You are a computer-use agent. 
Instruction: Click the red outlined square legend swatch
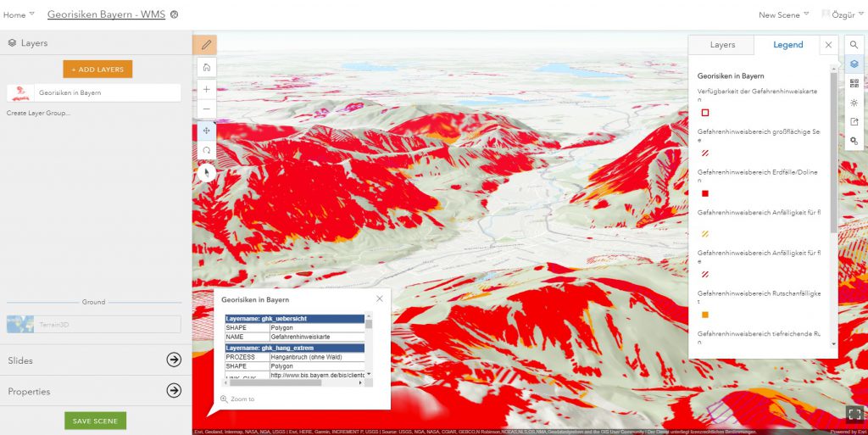click(x=705, y=113)
